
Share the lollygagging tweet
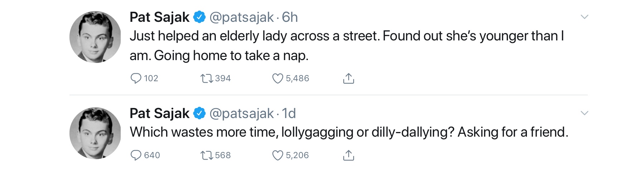pyautogui.click(x=348, y=155)
